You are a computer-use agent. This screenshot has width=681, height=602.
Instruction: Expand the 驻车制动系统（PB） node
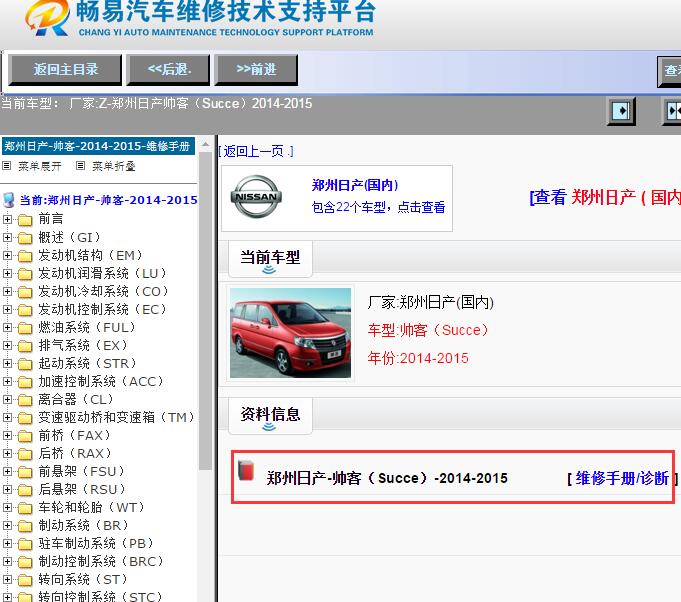point(7,543)
